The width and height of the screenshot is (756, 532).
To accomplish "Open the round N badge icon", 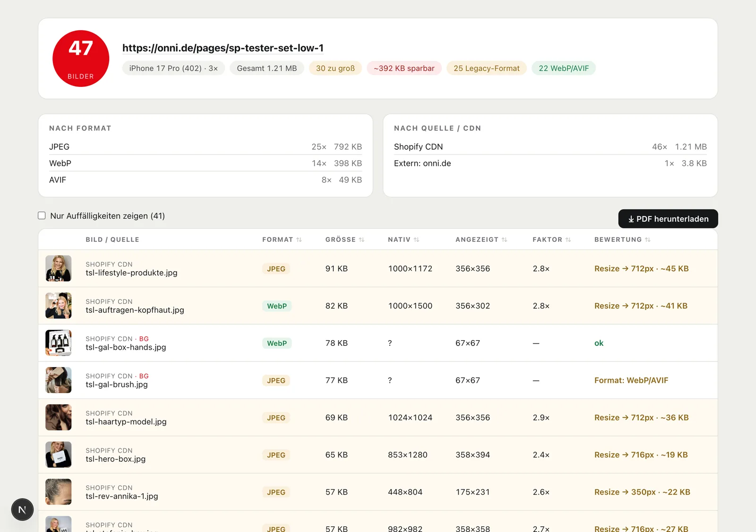I will 22,509.
